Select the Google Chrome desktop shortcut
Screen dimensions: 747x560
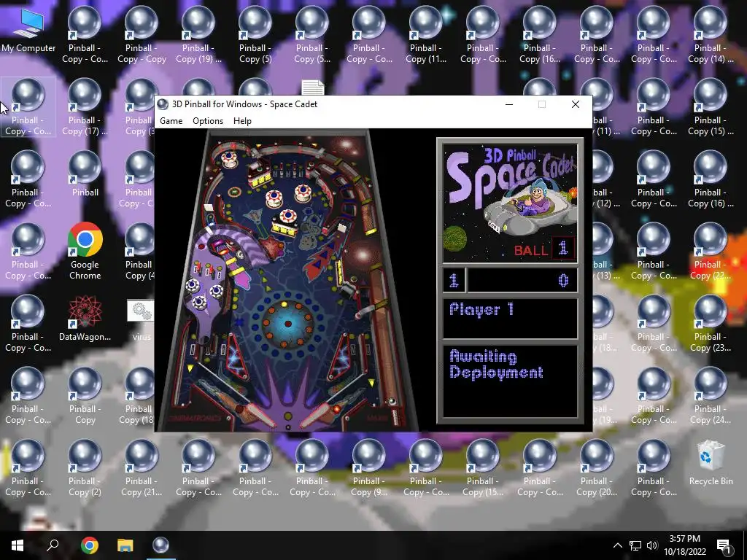point(85,251)
